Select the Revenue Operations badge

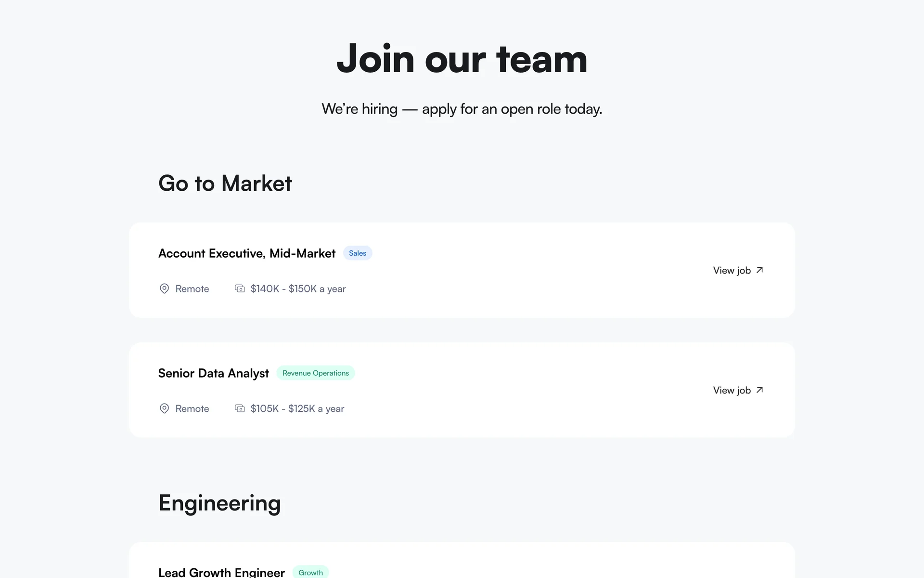click(316, 373)
